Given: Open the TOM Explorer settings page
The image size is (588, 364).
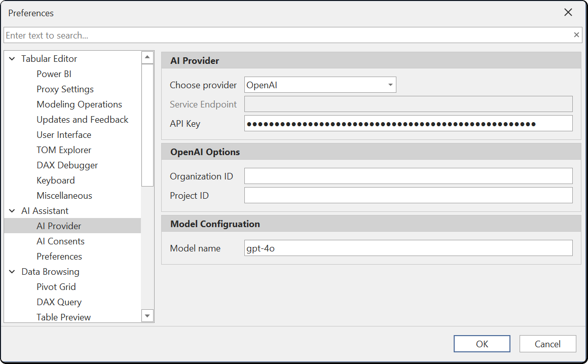Looking at the screenshot, I should pyautogui.click(x=64, y=150).
